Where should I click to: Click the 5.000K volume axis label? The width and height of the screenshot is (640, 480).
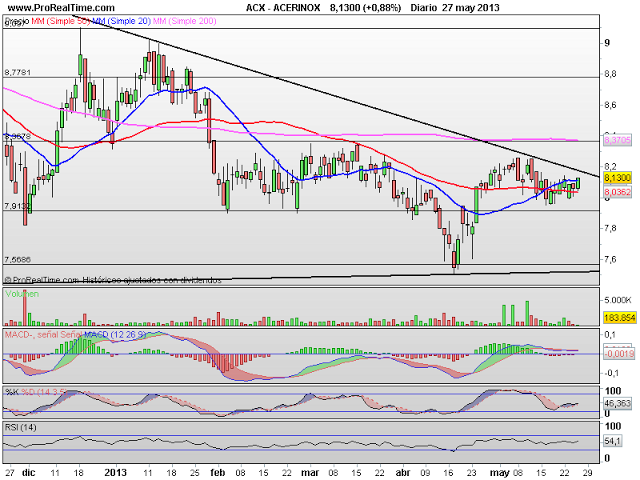click(618, 300)
